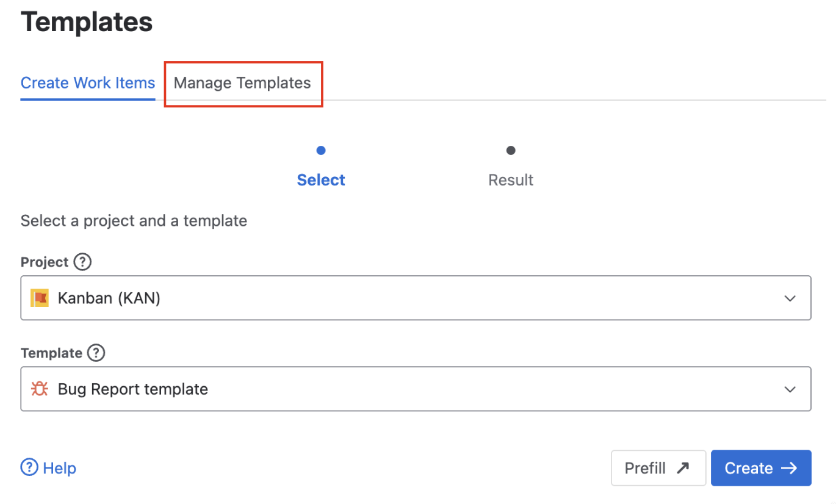Click the help icon beside Template label

coord(96,353)
